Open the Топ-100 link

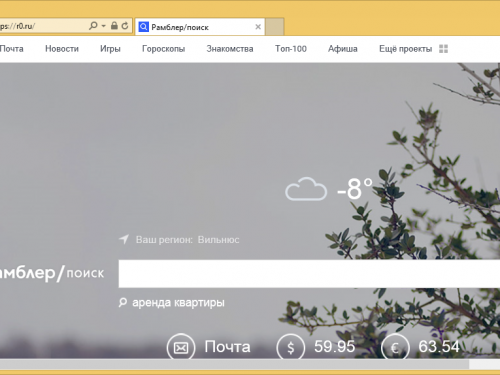291,49
